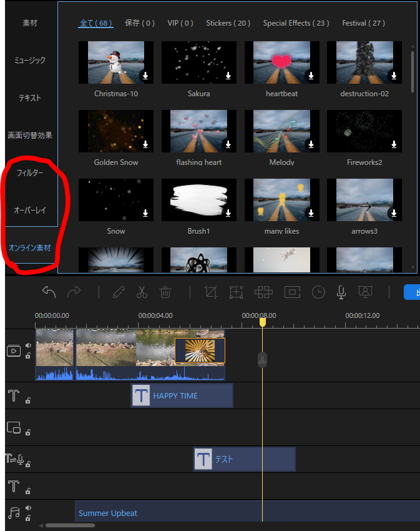Open the Special Effects (23) tab
Screen dimensions: 420x531
(x=296, y=23)
